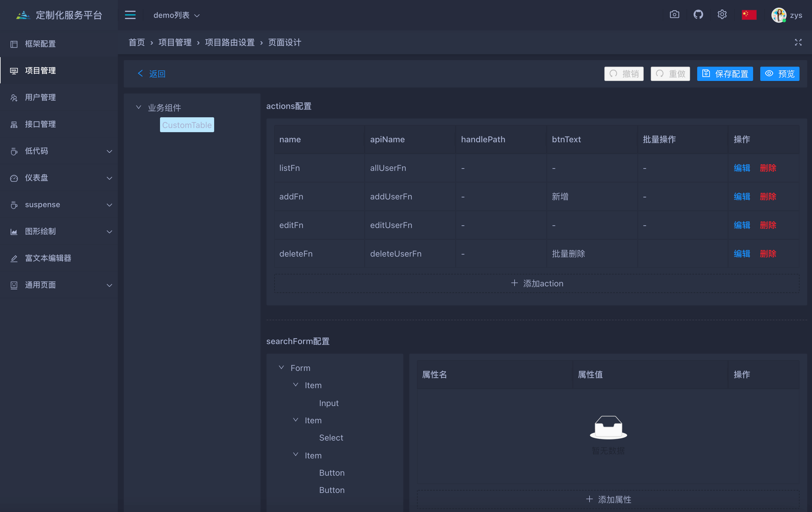Open settings gear icon in header
Screen dimensions: 812x512
(x=722, y=15)
